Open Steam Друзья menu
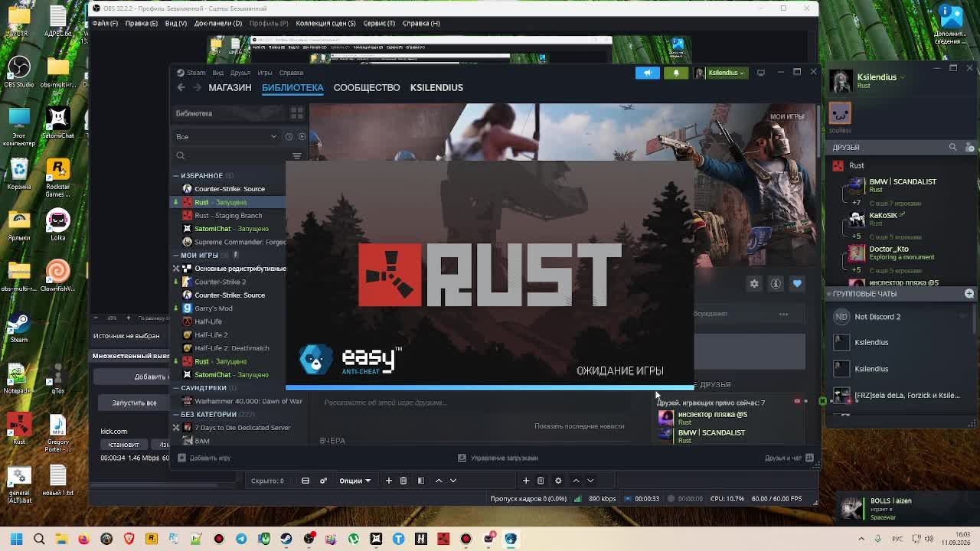 240,73
